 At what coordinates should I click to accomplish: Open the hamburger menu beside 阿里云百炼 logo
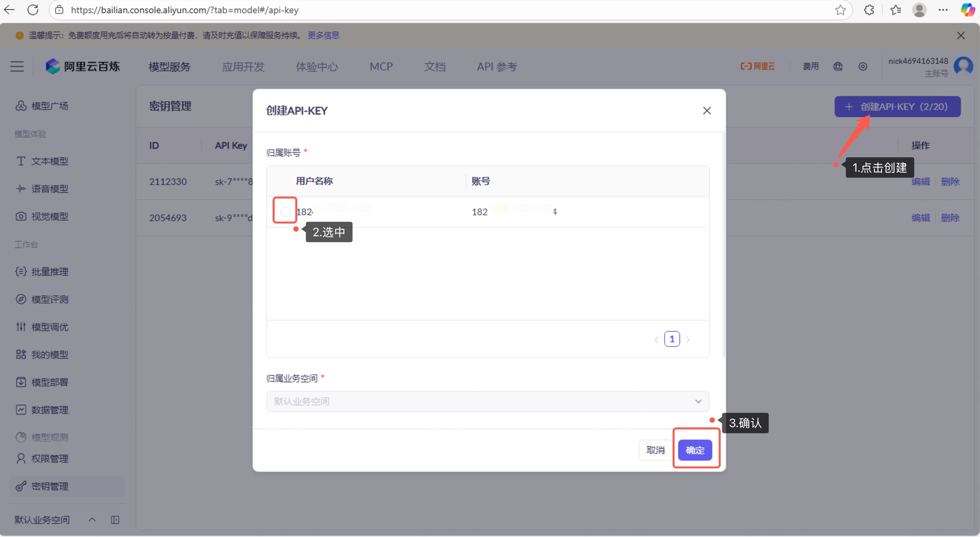click(17, 66)
